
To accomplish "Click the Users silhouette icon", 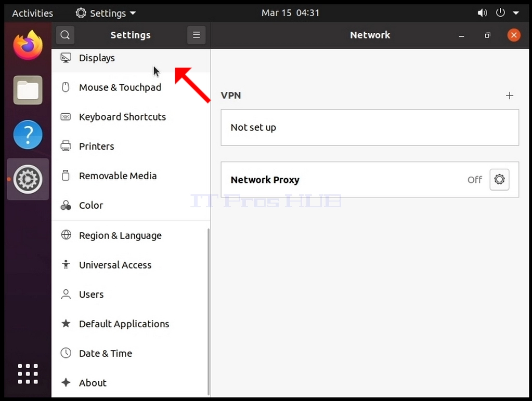I will coord(66,294).
